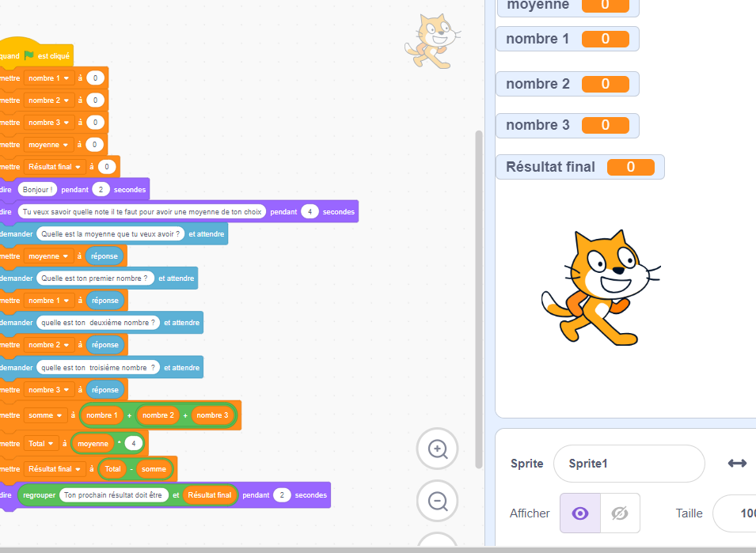Click the 'nombre 1' stage monitor

coord(568,39)
